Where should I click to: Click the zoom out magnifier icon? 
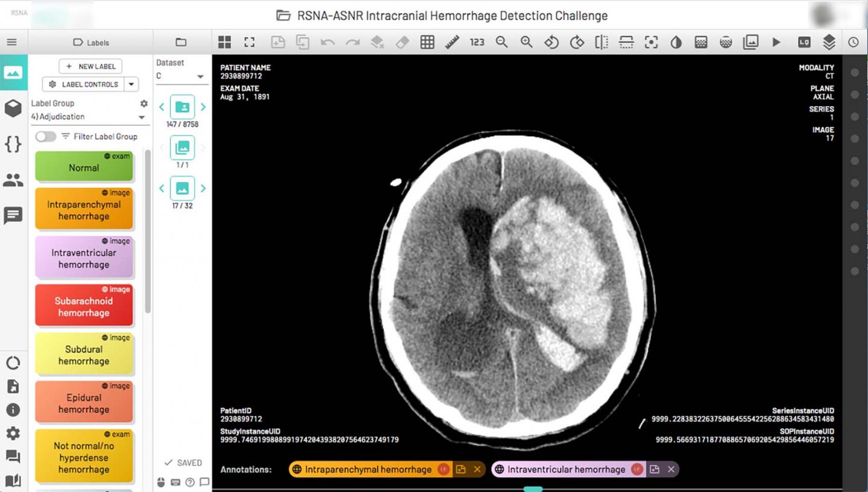click(x=502, y=42)
